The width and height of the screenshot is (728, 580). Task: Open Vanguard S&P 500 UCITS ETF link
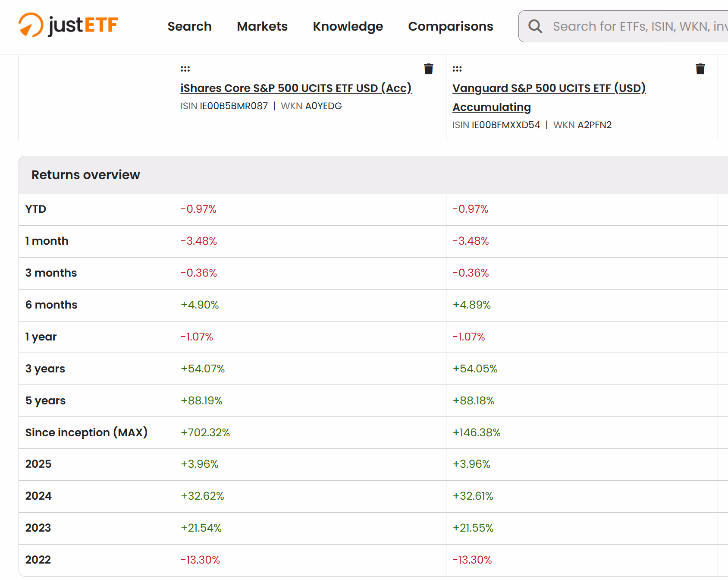(549, 98)
